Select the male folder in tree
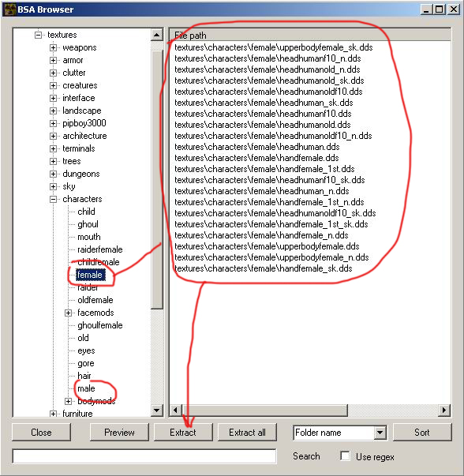Image resolution: width=464 pixels, height=476 pixels. (86, 388)
